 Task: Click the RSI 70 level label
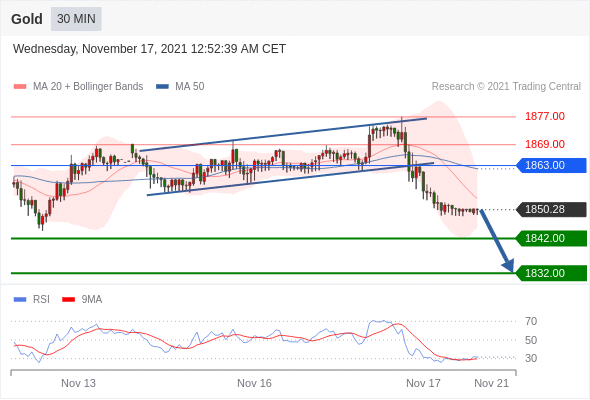tap(531, 321)
